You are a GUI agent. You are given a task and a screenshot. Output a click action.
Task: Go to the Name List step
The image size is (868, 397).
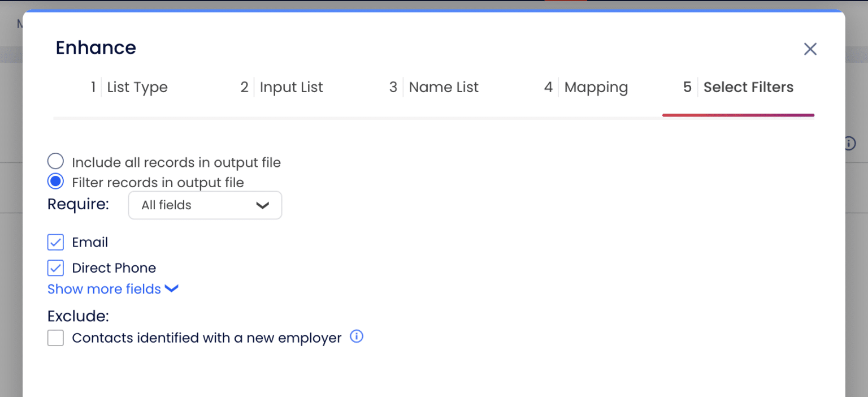[x=443, y=87]
